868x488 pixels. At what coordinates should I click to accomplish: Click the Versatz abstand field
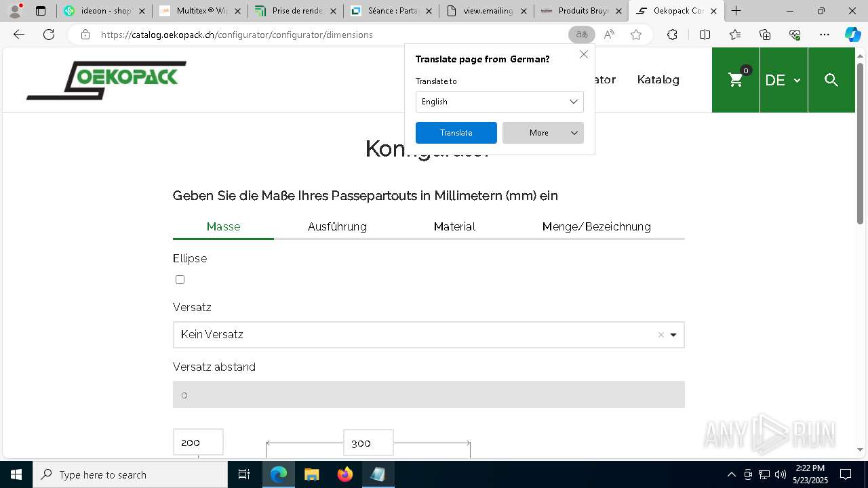pos(429,394)
